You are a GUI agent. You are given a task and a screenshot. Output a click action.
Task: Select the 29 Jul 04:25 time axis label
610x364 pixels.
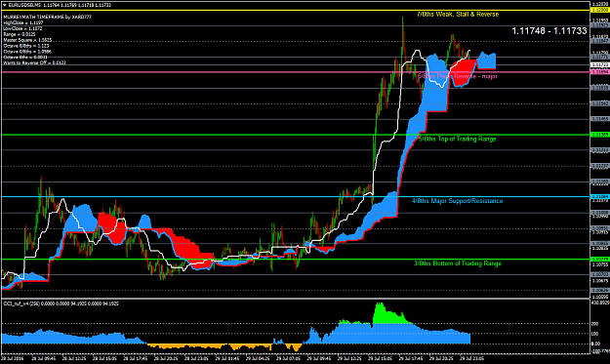pos(258,358)
